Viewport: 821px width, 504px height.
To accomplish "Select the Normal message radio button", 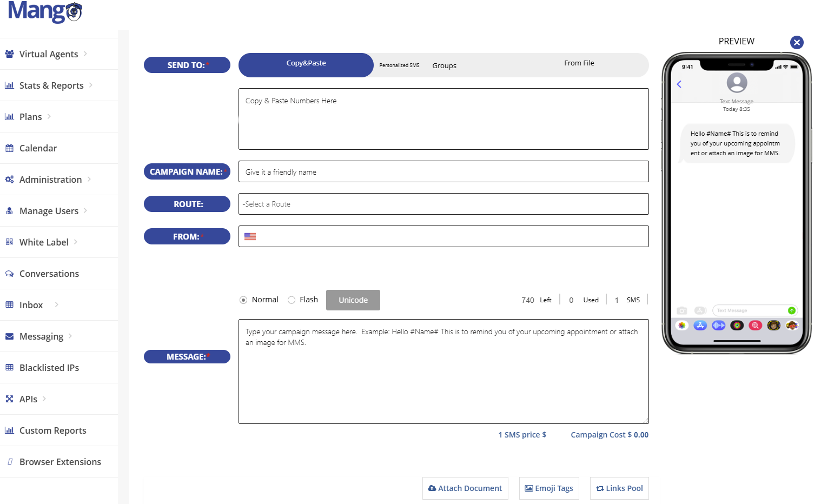I will pyautogui.click(x=243, y=299).
